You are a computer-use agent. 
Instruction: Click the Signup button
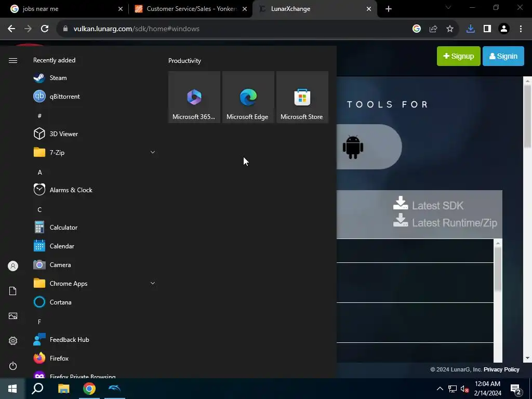tap(458, 56)
